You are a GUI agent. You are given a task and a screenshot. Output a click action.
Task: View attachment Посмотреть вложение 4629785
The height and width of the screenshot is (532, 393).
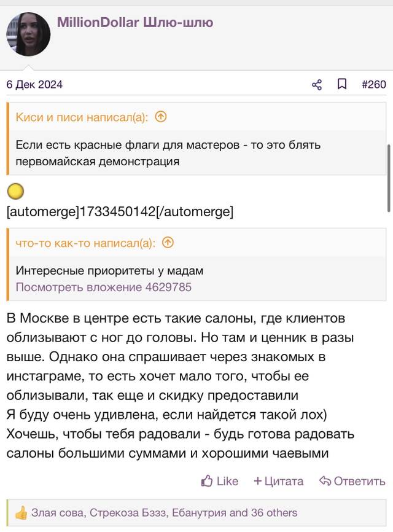103,287
